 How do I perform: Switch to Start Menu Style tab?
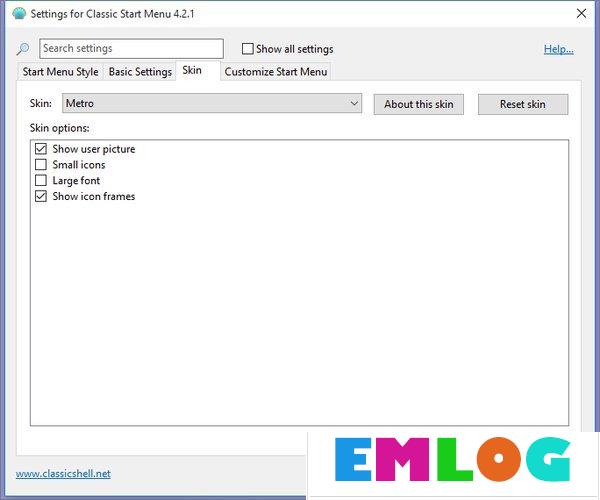[x=60, y=72]
